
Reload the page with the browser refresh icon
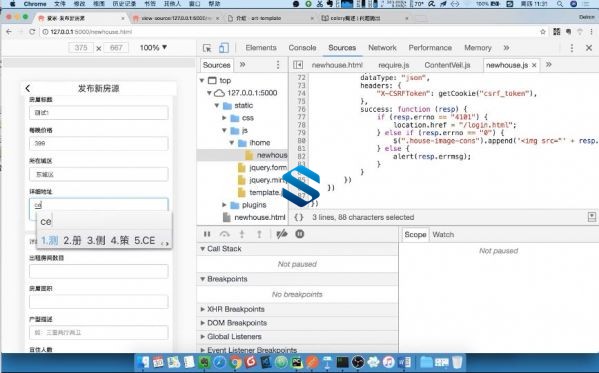tap(32, 32)
